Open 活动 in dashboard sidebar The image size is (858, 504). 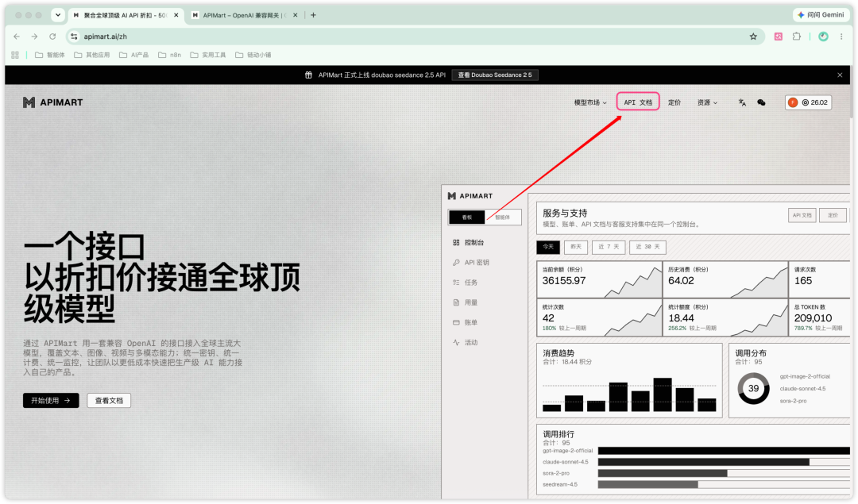point(465,342)
